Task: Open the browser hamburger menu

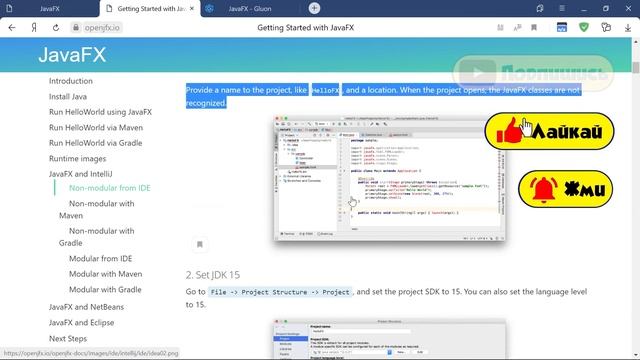Action: coord(562,8)
